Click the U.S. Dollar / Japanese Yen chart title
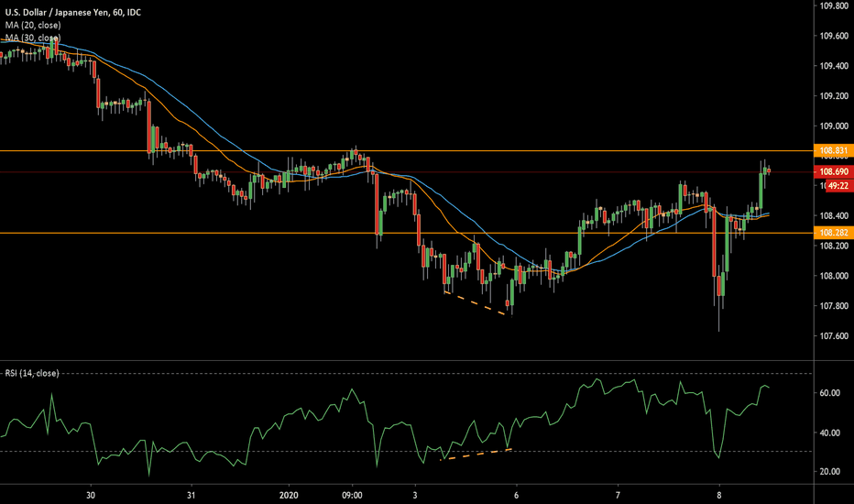This screenshot has height=504, width=854. coord(73,12)
